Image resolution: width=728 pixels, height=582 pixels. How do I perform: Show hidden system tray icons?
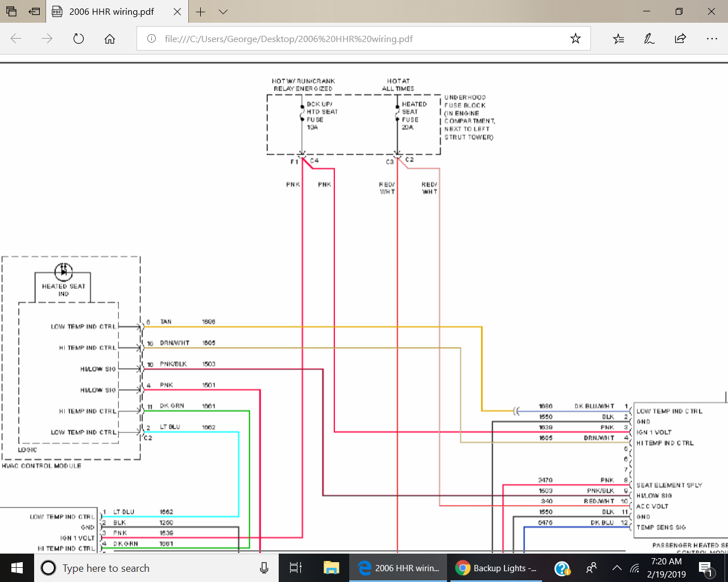(617, 568)
